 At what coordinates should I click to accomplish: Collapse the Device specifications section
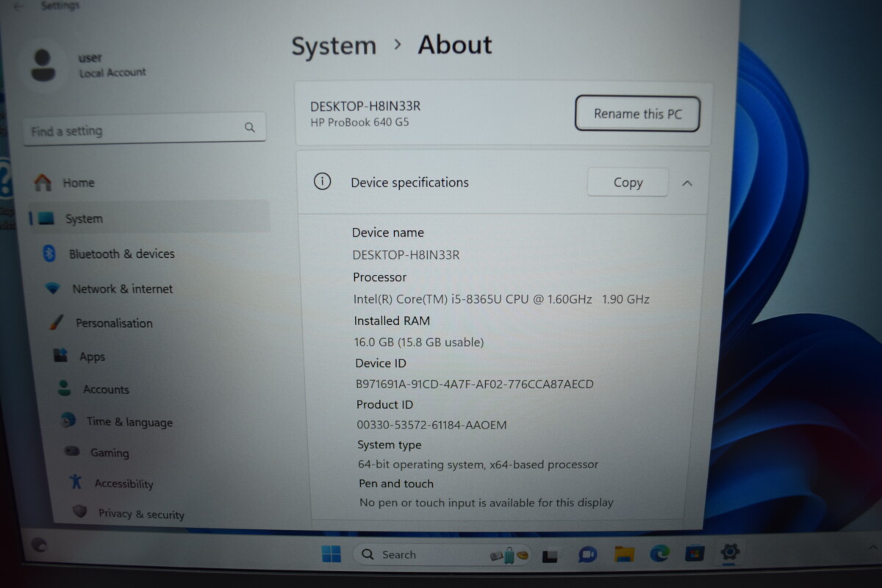click(x=687, y=183)
